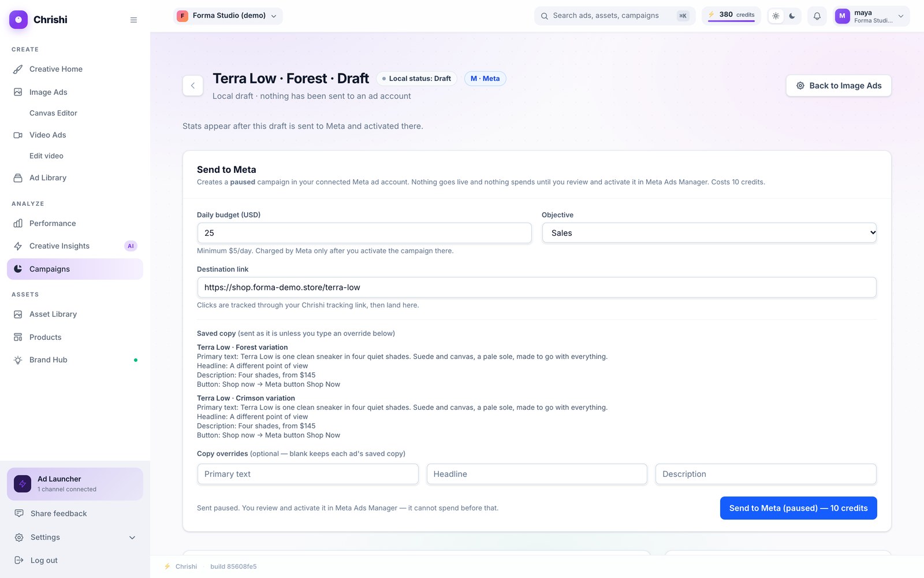Click the Share feedback icon

pyautogui.click(x=19, y=514)
